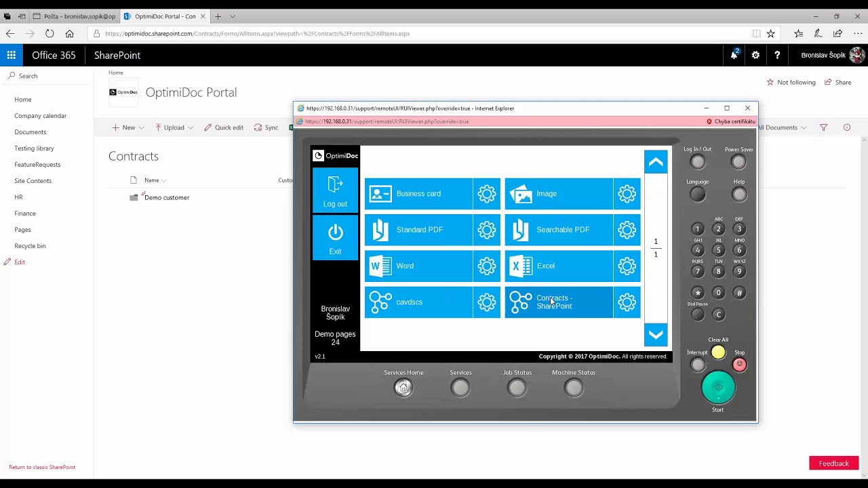This screenshot has width=868, height=488.
Task: Select the Excel workflow tile
Action: [x=559, y=266]
